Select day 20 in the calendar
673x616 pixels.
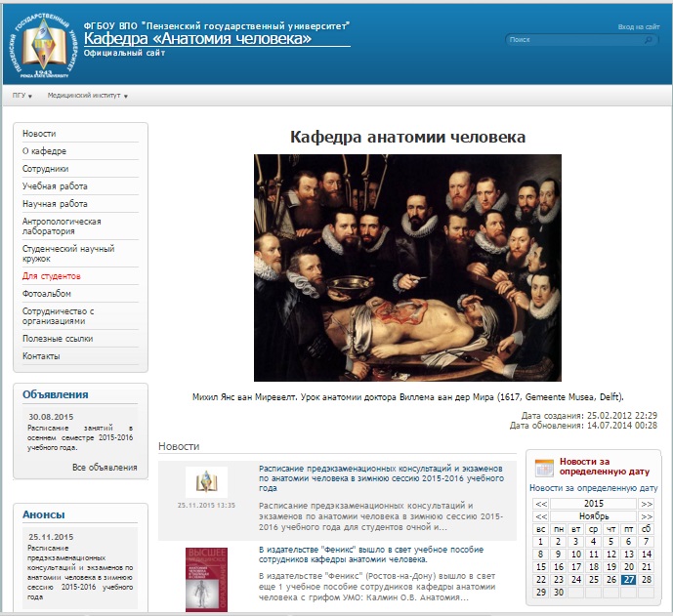click(x=629, y=567)
